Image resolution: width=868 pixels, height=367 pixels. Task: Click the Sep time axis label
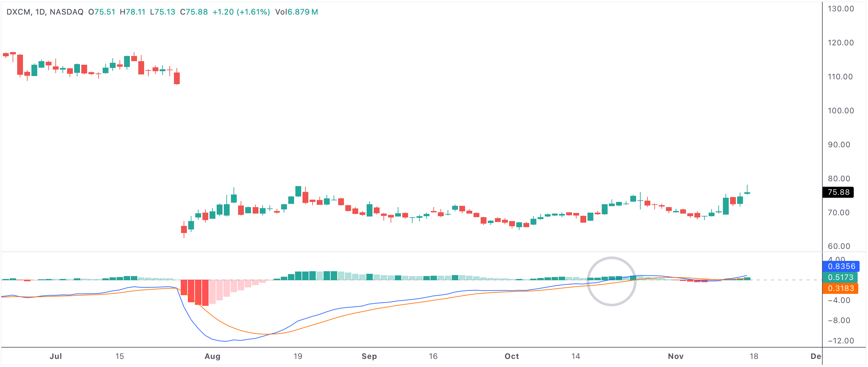(x=369, y=356)
